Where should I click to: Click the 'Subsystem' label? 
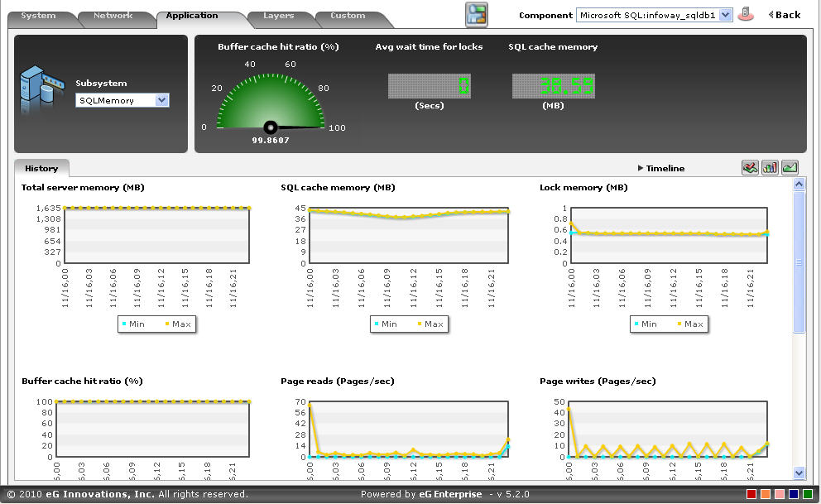click(101, 84)
